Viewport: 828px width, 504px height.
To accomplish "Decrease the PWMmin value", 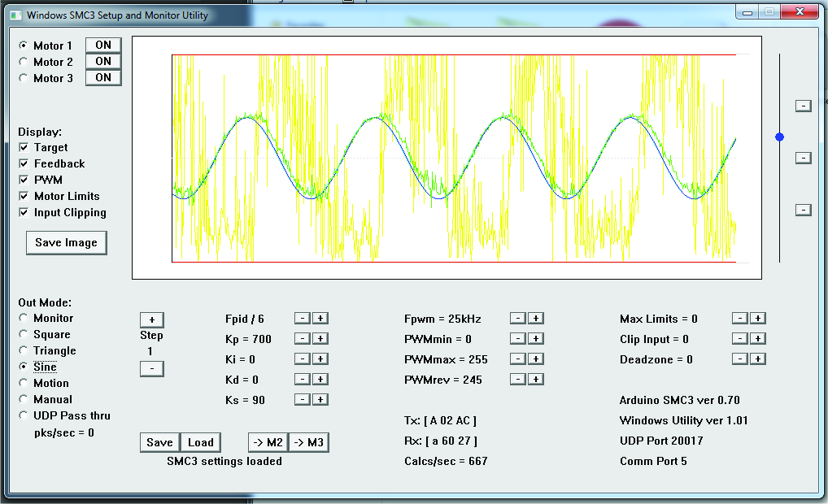I will (x=518, y=338).
